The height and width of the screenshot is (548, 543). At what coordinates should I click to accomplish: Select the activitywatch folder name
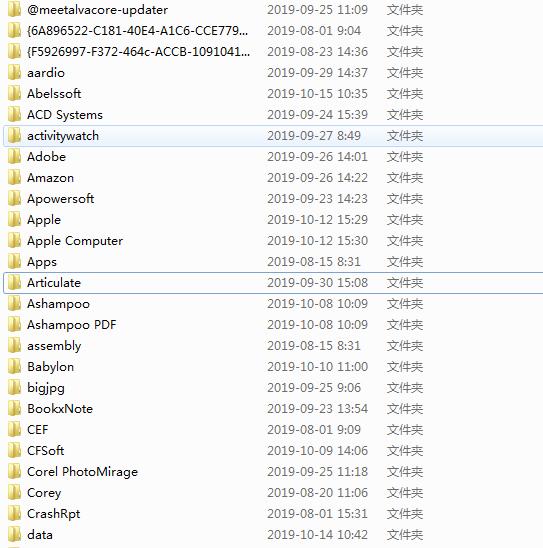pos(63,136)
